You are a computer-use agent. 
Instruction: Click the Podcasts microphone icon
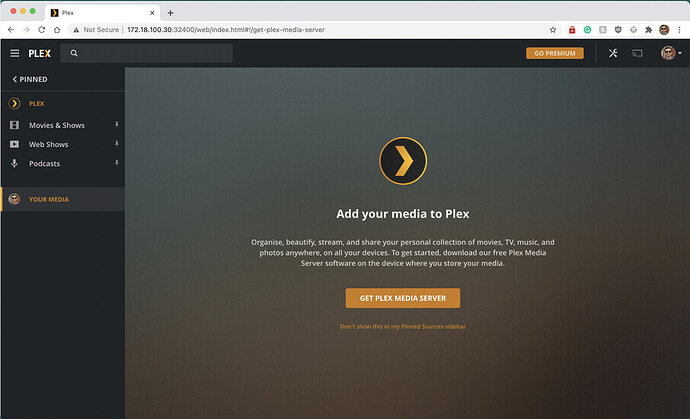[x=15, y=163]
